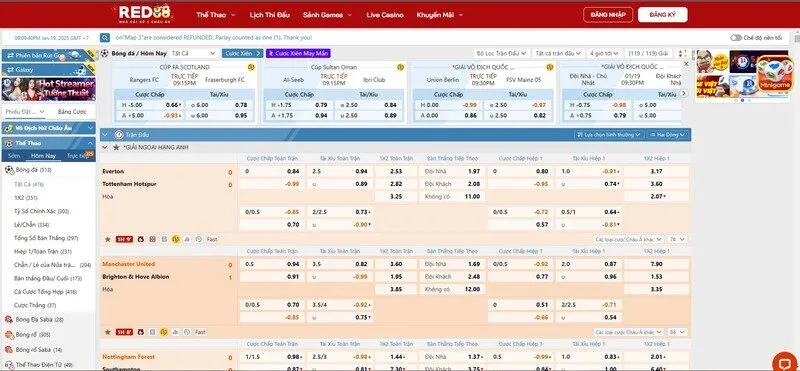Open the Bộ Lọc Trận Đấu filter dropdown
This screenshot has height=371, width=800.
tap(502, 53)
